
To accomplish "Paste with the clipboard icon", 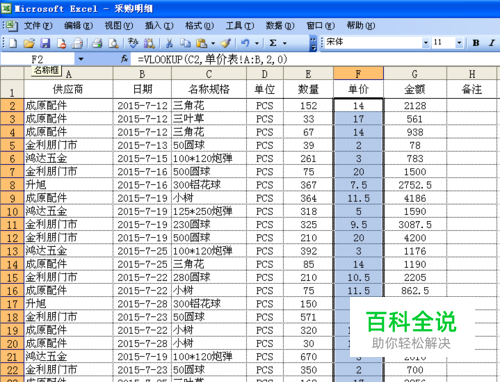I will [x=201, y=43].
